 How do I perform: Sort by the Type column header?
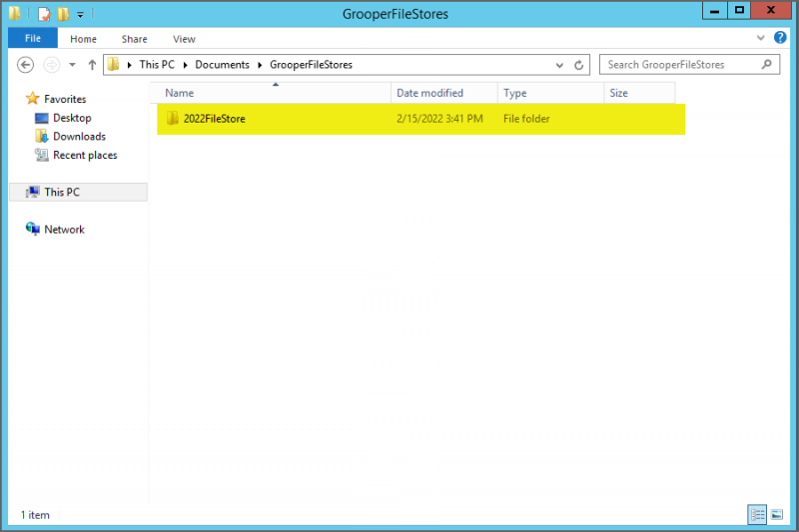[x=550, y=93]
